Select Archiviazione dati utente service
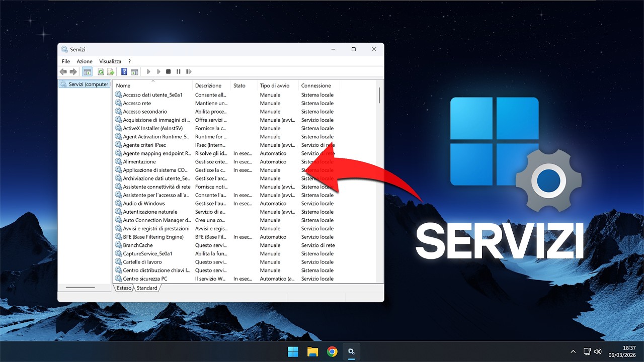644x362 pixels. click(x=156, y=178)
